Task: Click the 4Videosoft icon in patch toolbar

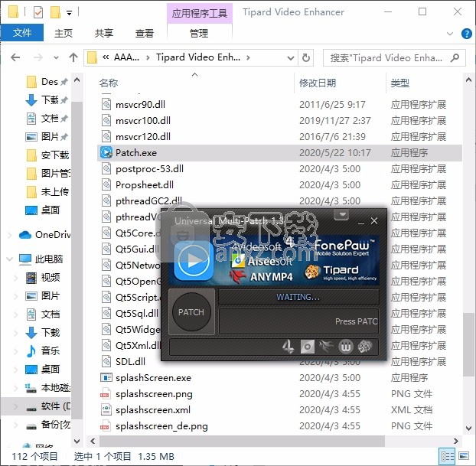Action: [x=288, y=347]
